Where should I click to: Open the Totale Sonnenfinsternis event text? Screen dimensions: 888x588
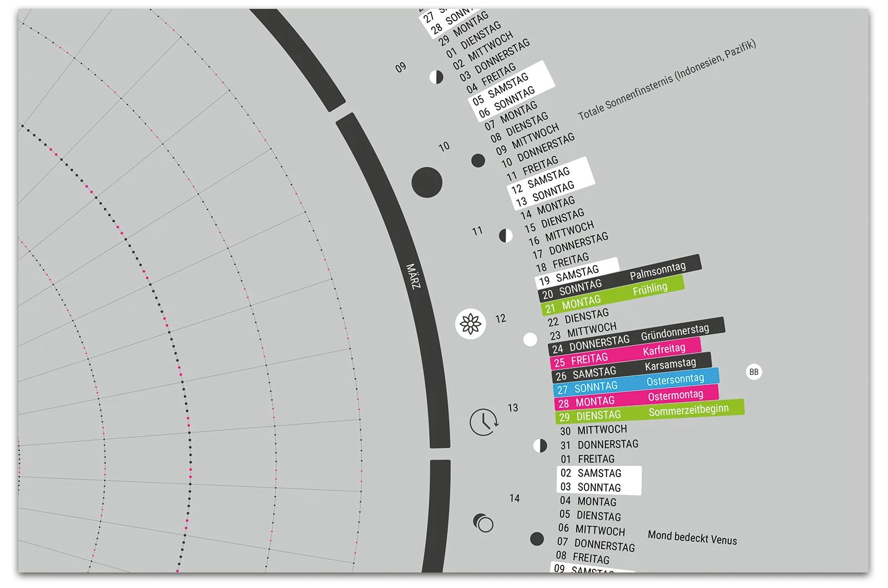click(667, 80)
